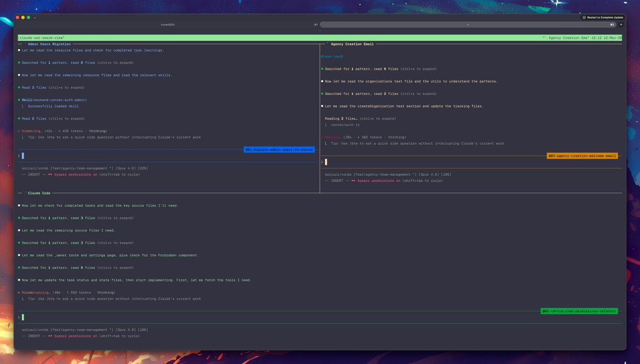
Task: Click 'read the organizations test file' line
Action: pos(411,82)
